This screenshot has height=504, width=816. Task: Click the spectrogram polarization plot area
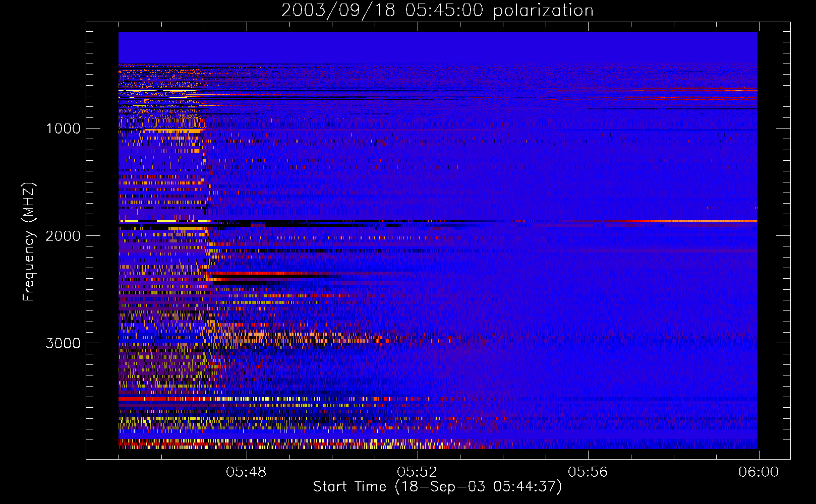438,241
